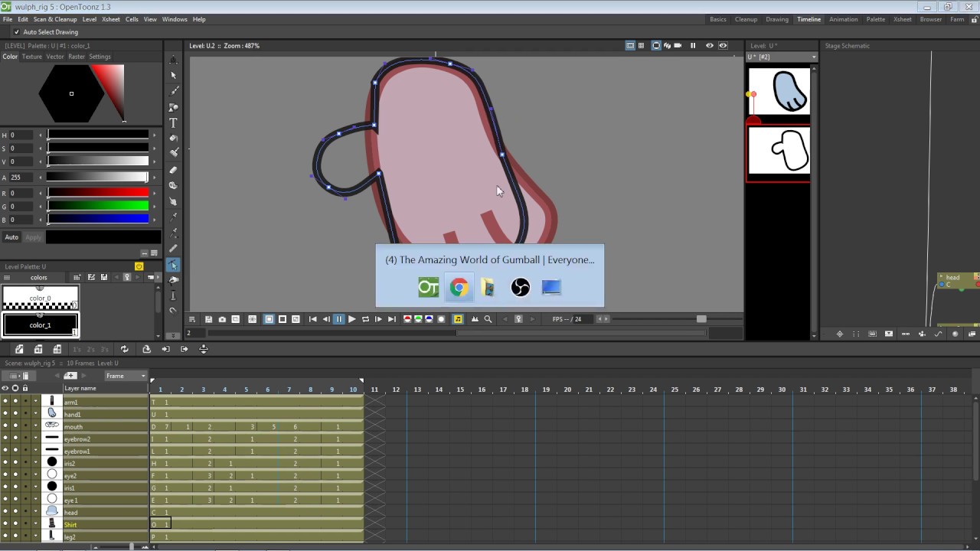This screenshot has height=551, width=980.
Task: Open the Scan & Cleanup menu
Action: pyautogui.click(x=55, y=19)
